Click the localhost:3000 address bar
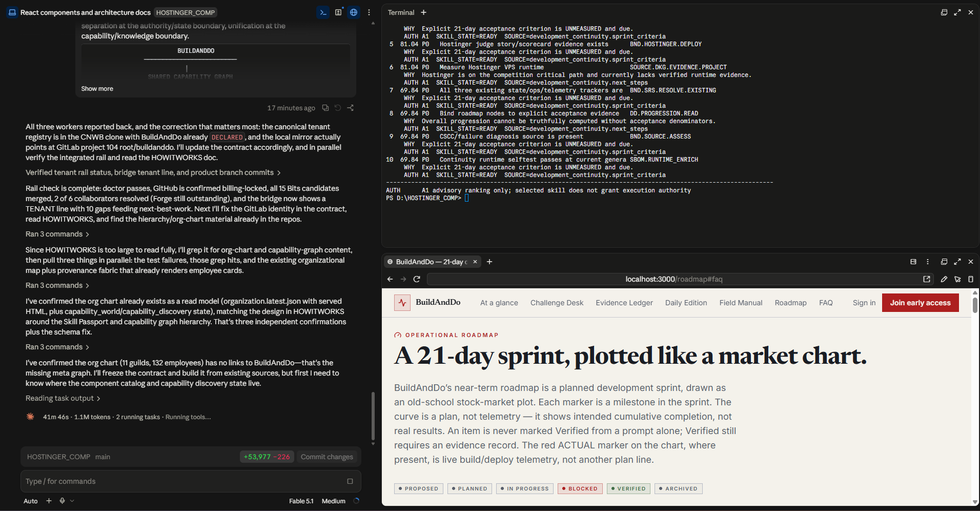Screen dimensions: 980x511 (x=674, y=279)
